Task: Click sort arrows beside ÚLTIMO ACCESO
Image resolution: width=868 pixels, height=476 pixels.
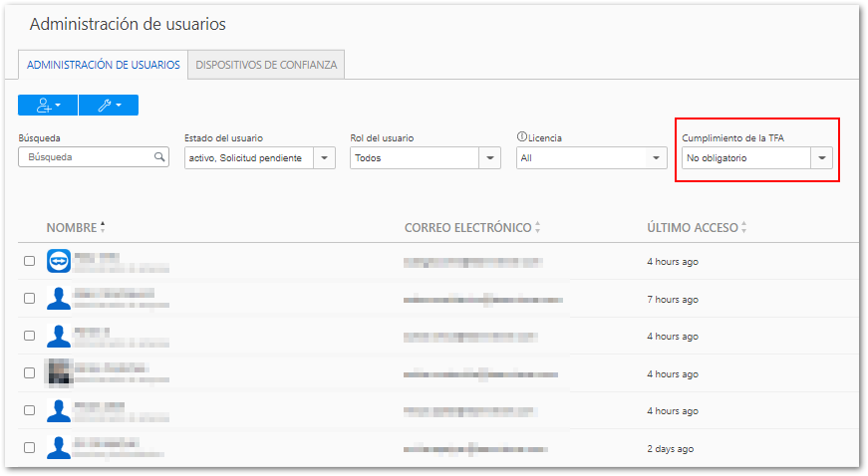Action: [745, 228]
